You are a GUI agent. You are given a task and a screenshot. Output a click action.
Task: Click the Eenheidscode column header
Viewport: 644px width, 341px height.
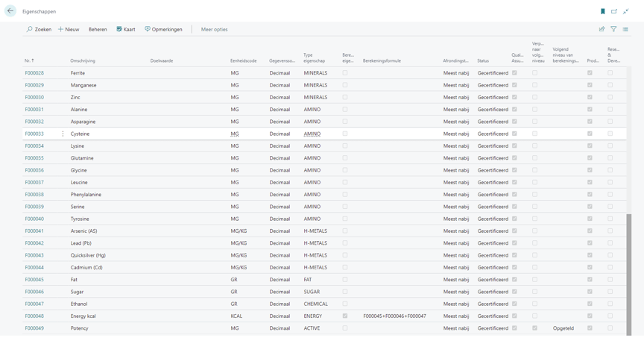click(x=243, y=60)
